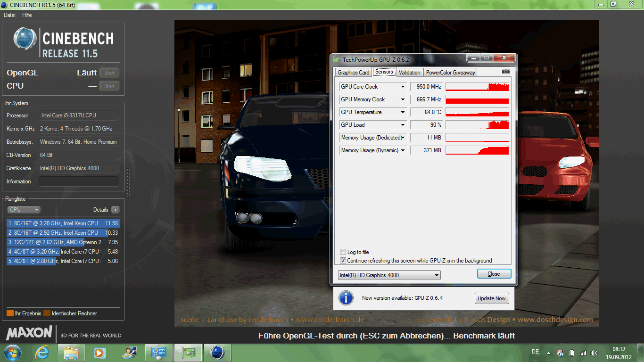Viewport: 644px width, 362px height.
Task: Switch to Cinebench sphere taskbar icon
Action: [217, 353]
